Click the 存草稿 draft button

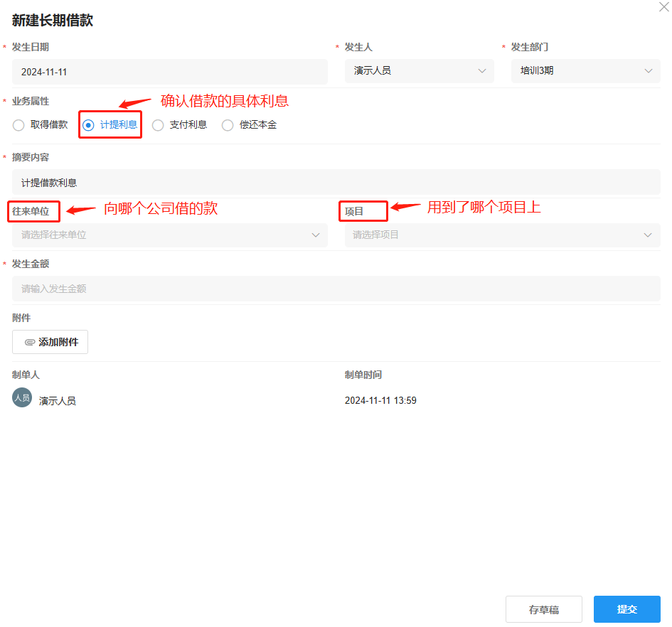[543, 609]
